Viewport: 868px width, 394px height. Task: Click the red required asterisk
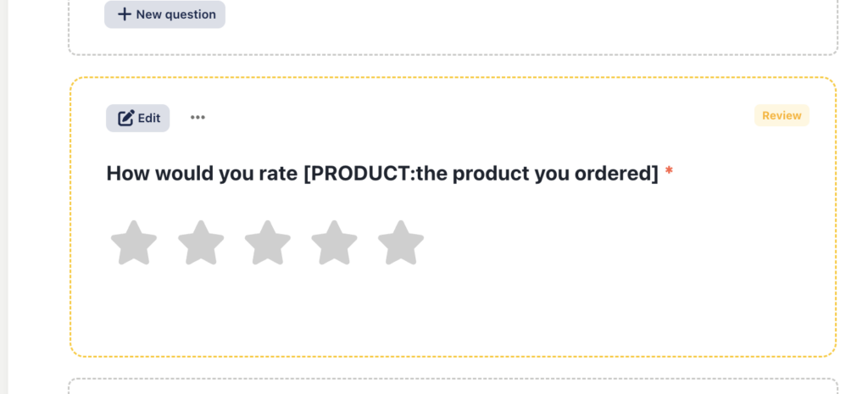[670, 171]
